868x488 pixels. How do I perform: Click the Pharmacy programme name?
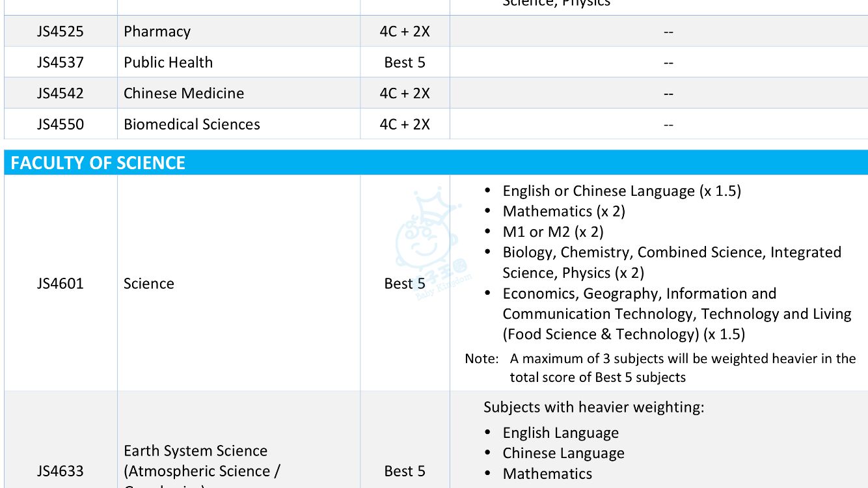tap(157, 31)
